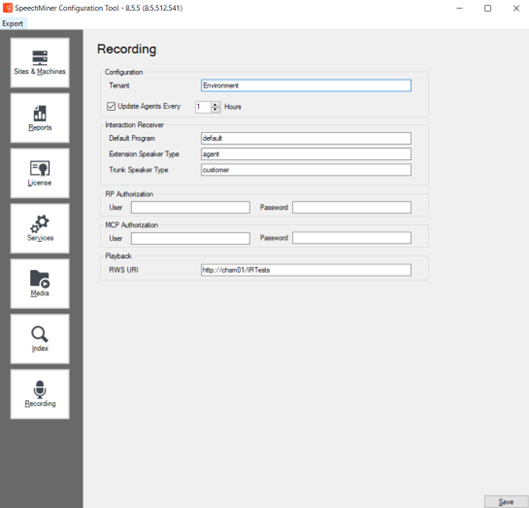The width and height of the screenshot is (529, 508).
Task: Increase the hours spinner value
Action: click(215, 105)
